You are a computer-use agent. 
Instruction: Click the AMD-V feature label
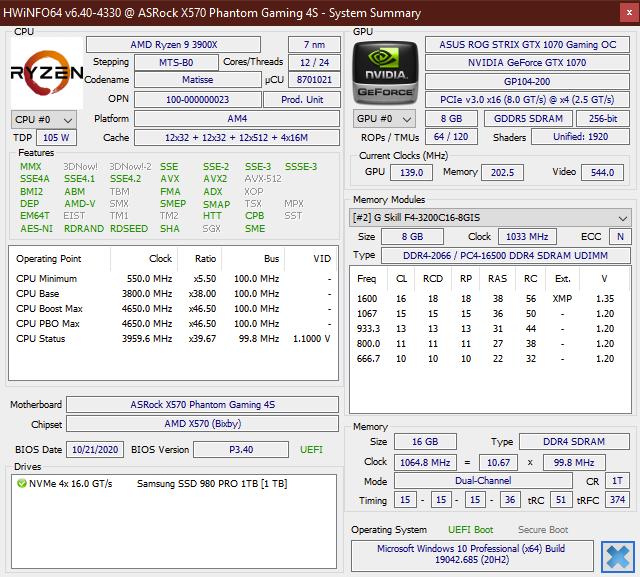(x=80, y=204)
